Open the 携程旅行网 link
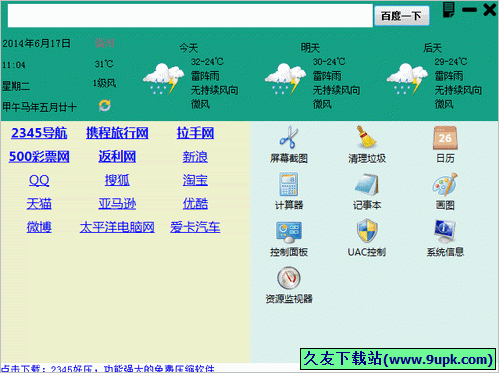The image size is (499, 373). pos(117,133)
